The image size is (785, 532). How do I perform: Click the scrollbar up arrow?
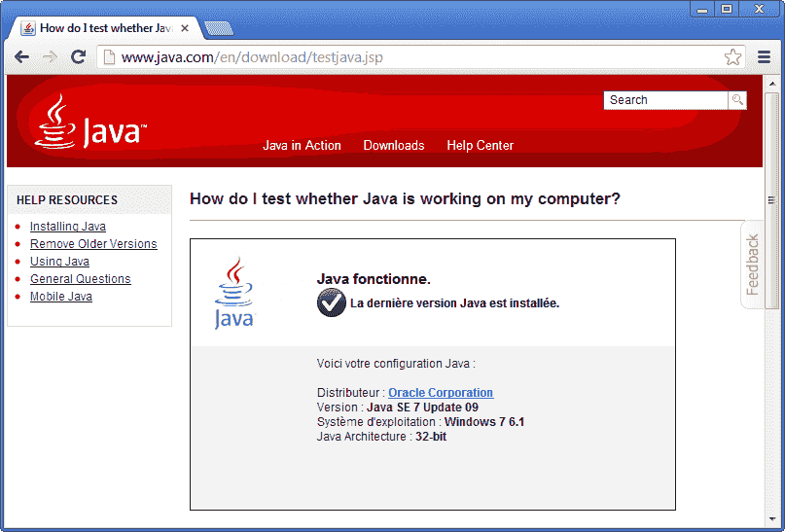(x=772, y=84)
